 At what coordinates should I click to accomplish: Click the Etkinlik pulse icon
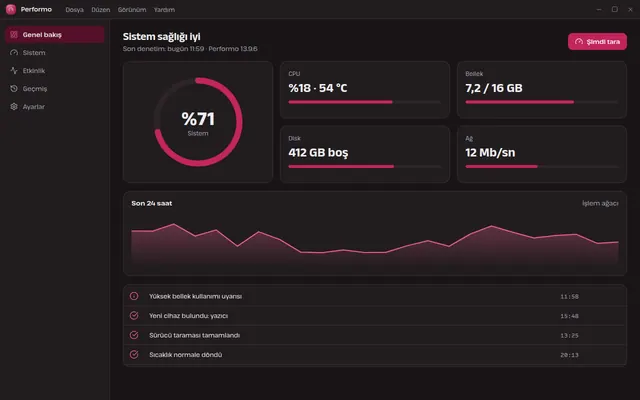click(x=14, y=71)
